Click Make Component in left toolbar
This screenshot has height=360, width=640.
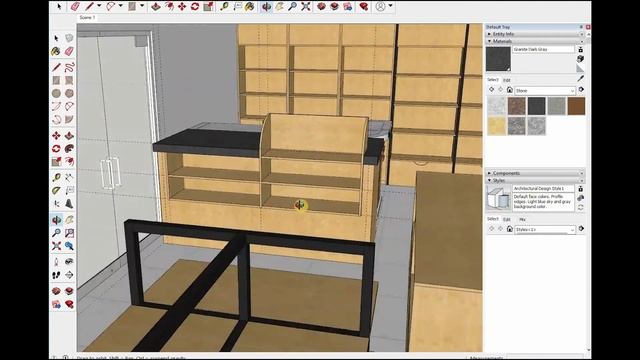69,38
